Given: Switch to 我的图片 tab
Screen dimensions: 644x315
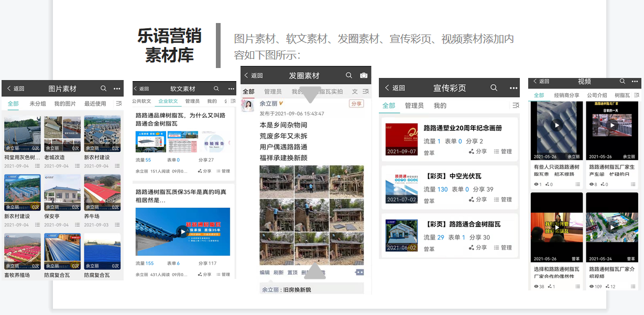Looking at the screenshot, I should 65,104.
